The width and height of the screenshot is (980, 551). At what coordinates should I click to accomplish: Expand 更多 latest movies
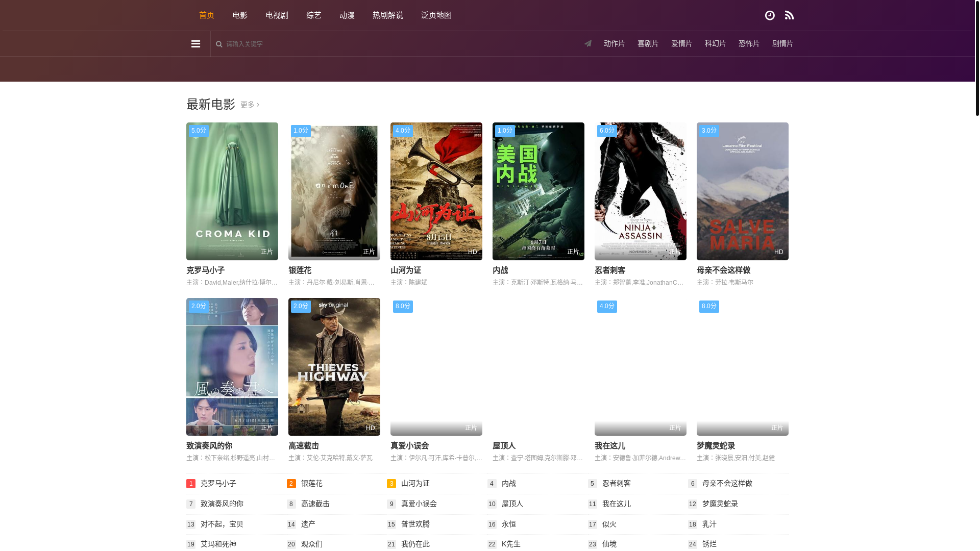coord(250,105)
